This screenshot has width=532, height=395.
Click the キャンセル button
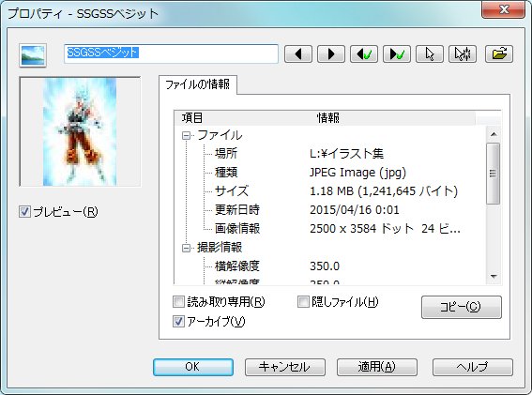pos(285,367)
